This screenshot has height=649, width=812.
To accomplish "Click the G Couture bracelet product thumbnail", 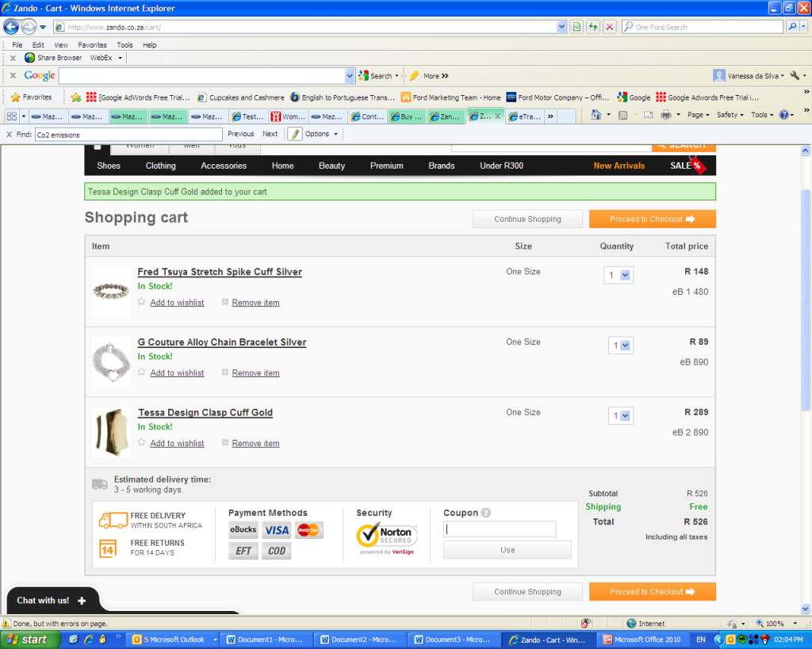I will coord(111,362).
